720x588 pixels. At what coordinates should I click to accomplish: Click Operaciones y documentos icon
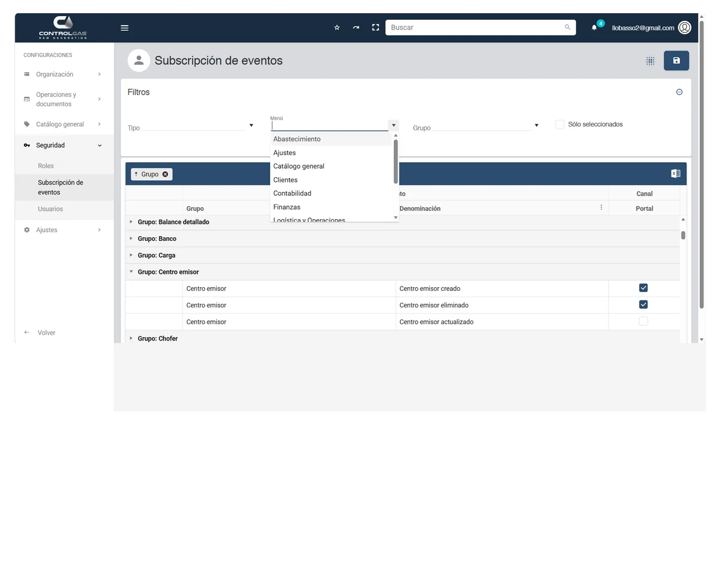pyautogui.click(x=26, y=99)
